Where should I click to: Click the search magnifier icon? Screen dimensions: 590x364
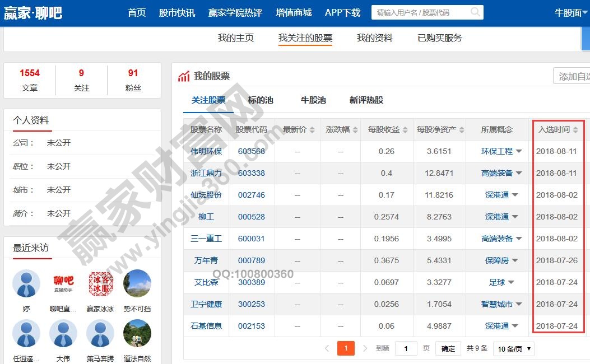[x=475, y=12]
